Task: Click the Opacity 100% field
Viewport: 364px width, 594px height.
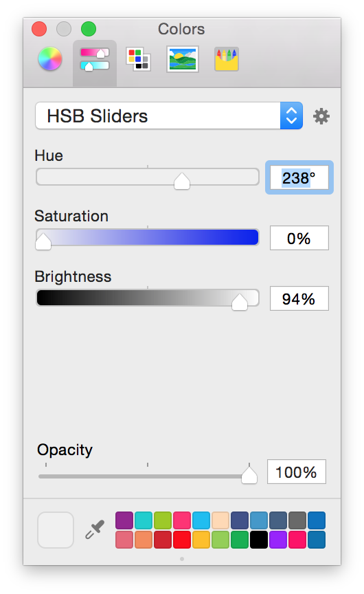Action: (x=296, y=472)
